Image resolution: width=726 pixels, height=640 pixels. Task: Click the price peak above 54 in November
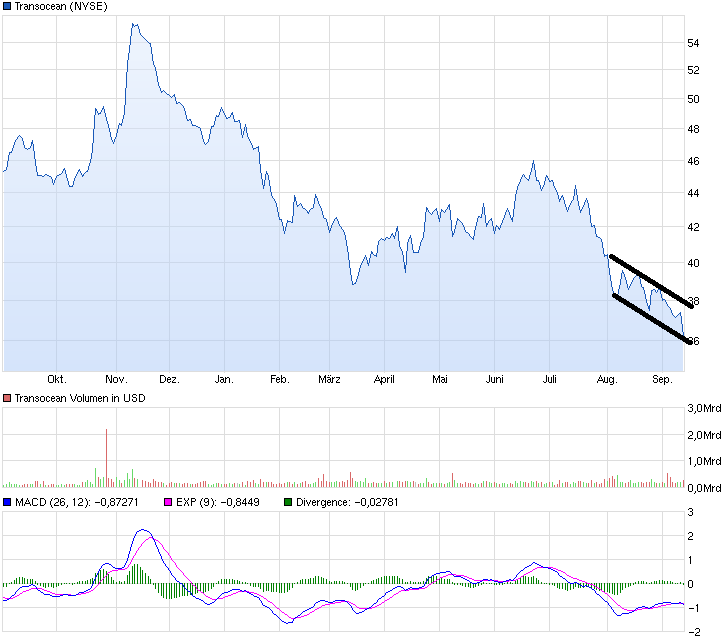pyautogui.click(x=133, y=24)
